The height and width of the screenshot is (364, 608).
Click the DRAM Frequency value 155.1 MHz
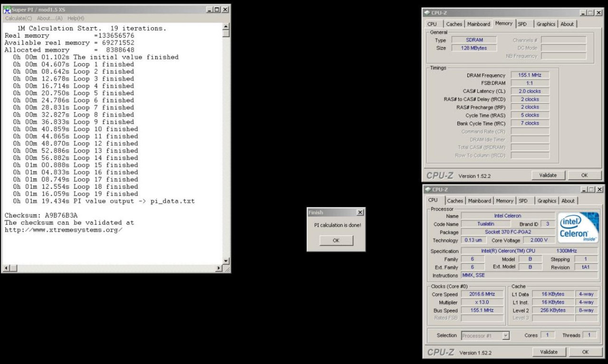[530, 75]
